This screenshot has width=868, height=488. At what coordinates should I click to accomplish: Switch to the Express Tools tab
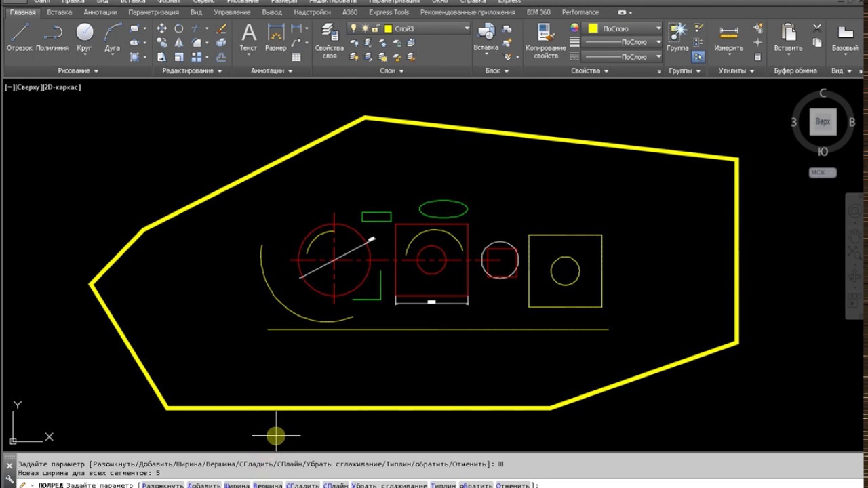point(389,12)
